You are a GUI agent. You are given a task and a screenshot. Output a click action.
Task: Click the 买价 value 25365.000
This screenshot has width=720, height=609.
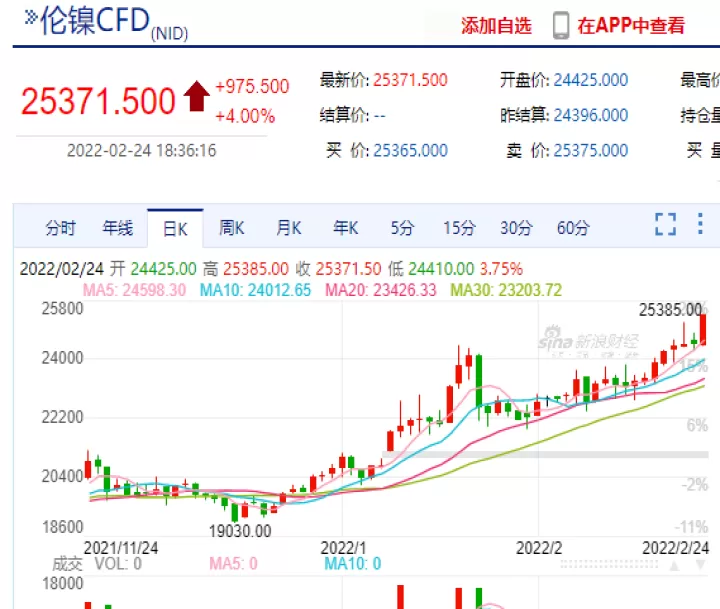411,151
